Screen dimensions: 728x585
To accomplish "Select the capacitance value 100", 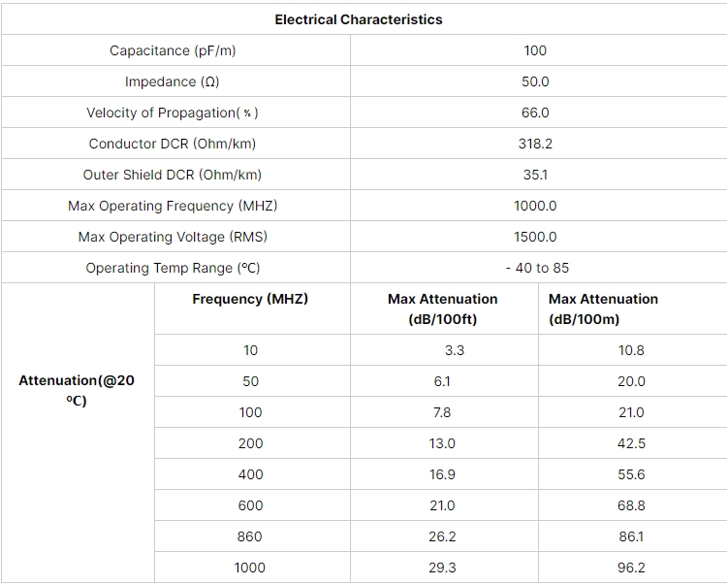I will [x=535, y=50].
